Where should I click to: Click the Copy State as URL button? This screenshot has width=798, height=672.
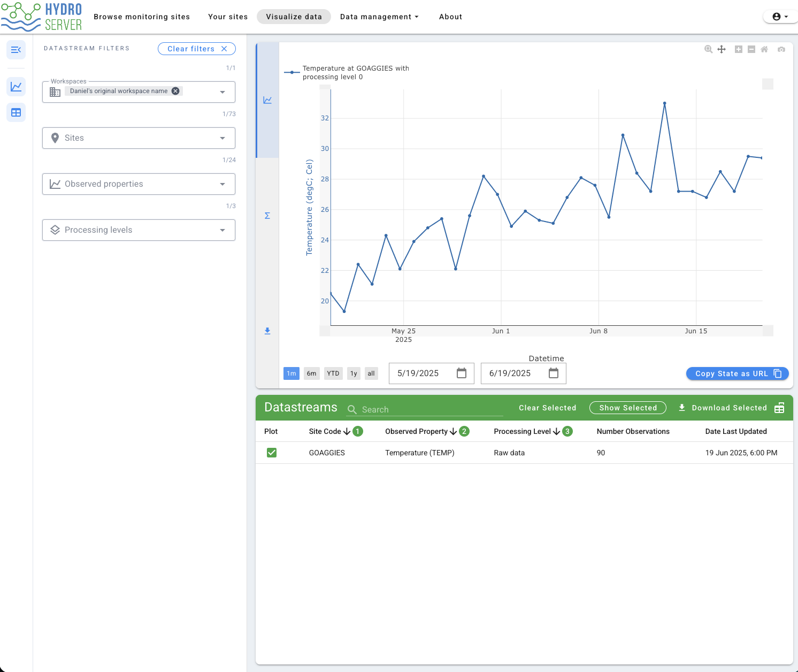pos(738,373)
